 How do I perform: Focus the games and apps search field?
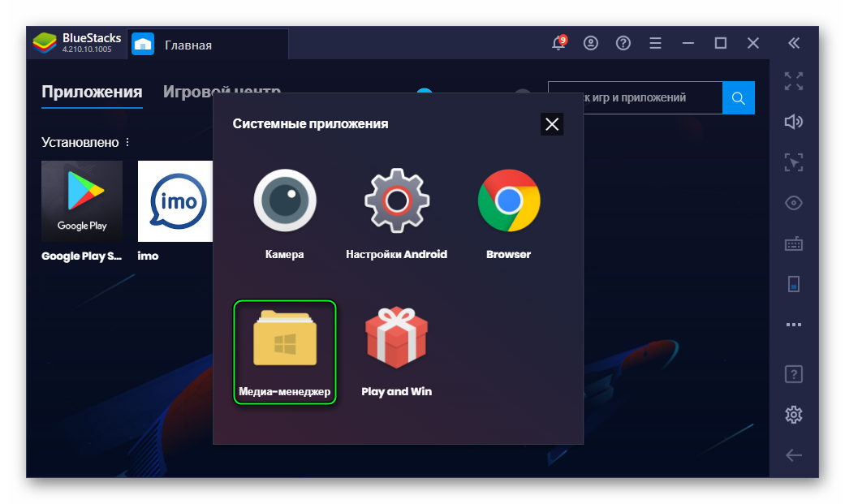click(x=636, y=98)
